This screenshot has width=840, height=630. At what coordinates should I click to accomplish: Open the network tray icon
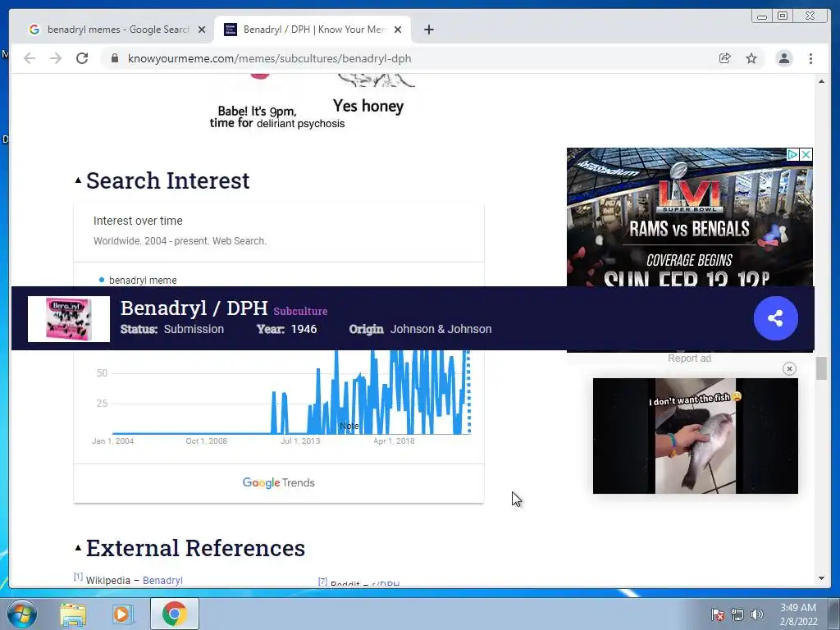coord(737,614)
